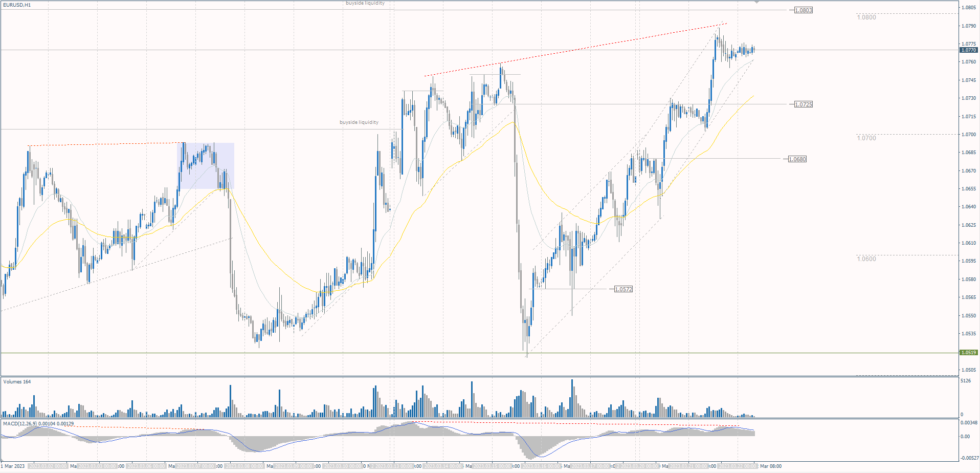The width and height of the screenshot is (980, 473).
Task: Select the 1.0725 price level label
Action: [803, 104]
